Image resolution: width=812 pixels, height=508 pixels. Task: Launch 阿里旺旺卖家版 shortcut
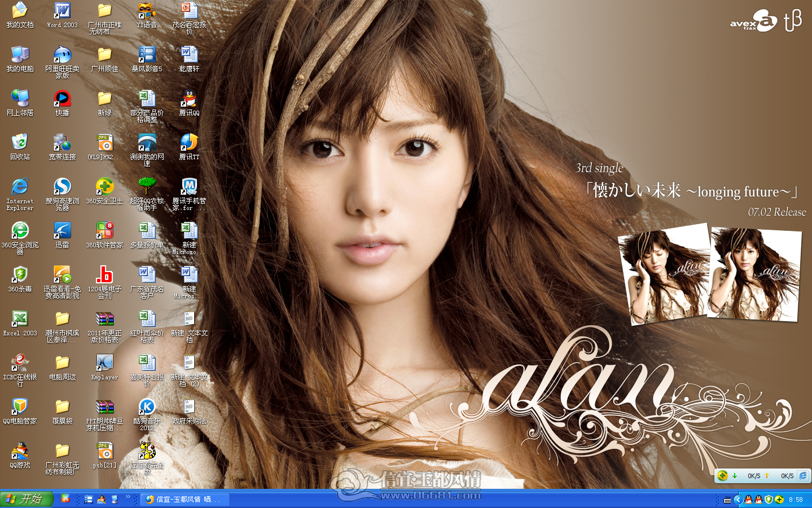(x=62, y=63)
